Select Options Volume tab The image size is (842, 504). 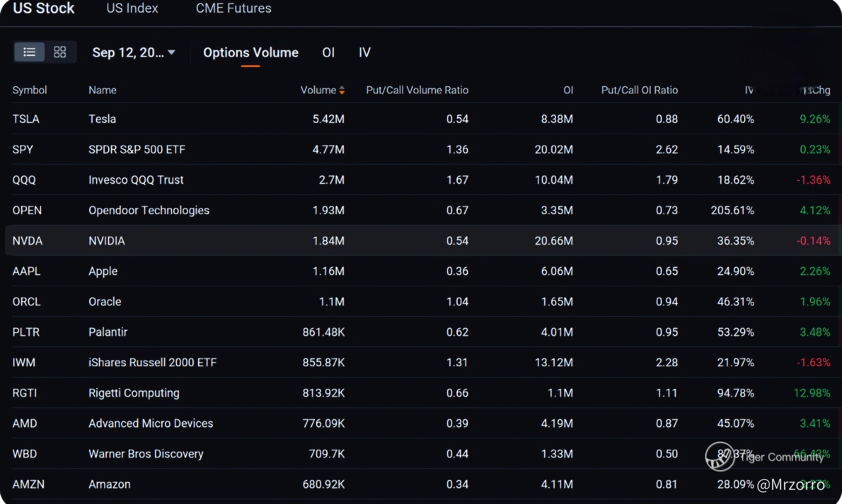coord(251,53)
